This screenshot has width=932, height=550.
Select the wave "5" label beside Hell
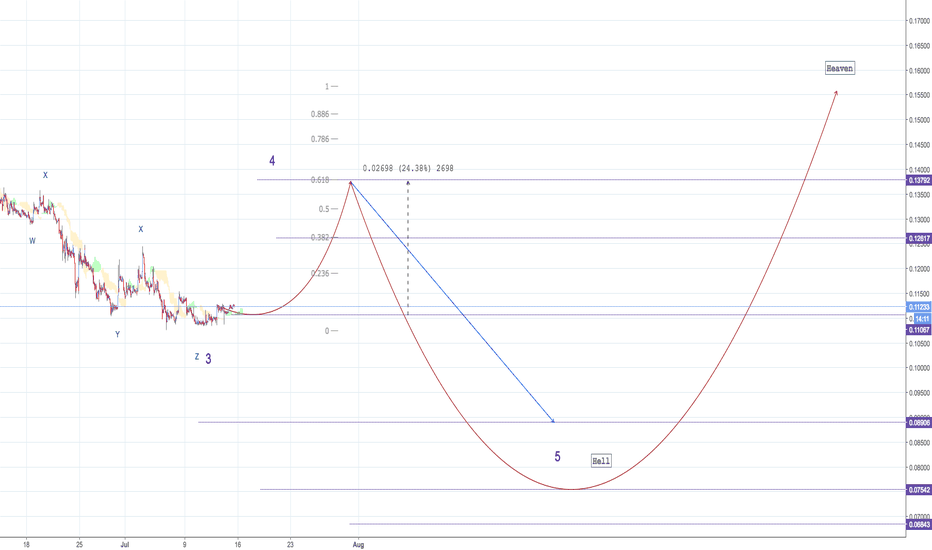tap(558, 457)
